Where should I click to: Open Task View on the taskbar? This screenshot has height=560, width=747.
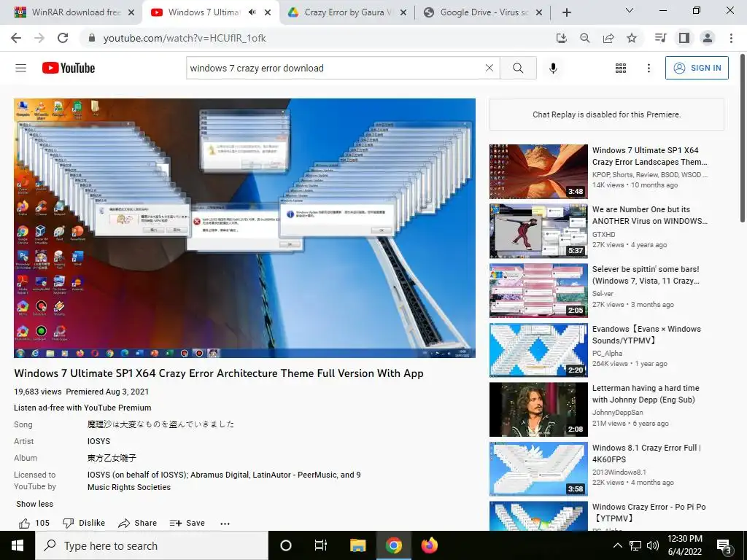pyautogui.click(x=321, y=545)
